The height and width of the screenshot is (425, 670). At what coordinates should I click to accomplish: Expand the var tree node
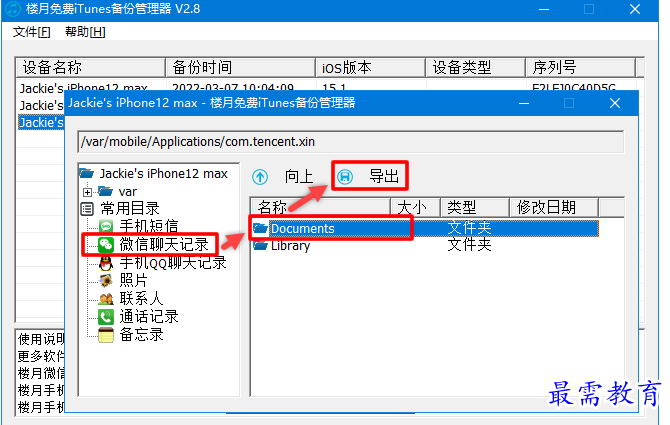(88, 192)
